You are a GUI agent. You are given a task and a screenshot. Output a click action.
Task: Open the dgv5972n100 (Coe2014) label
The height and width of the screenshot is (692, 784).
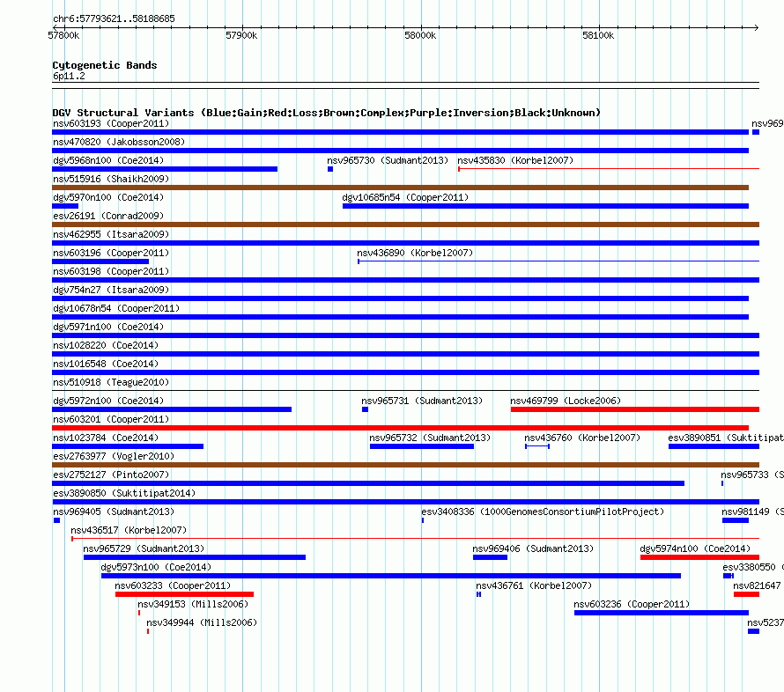coord(108,401)
